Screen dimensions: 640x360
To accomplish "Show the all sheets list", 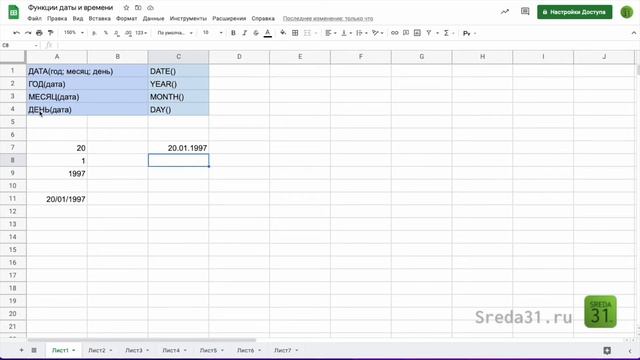I will tap(34, 350).
